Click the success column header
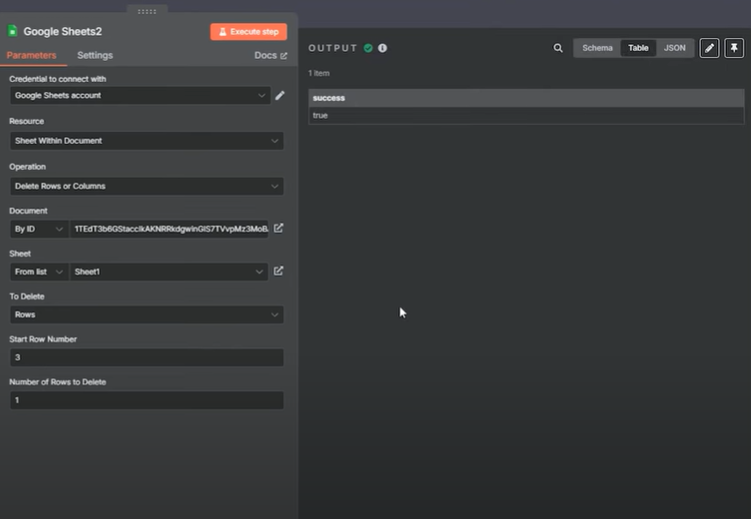The image size is (751, 519). (x=526, y=98)
